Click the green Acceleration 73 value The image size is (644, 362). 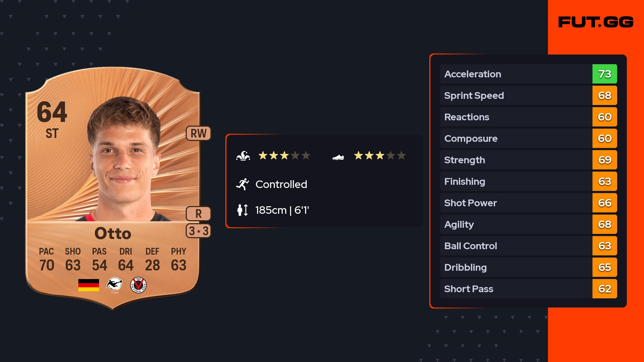point(605,74)
